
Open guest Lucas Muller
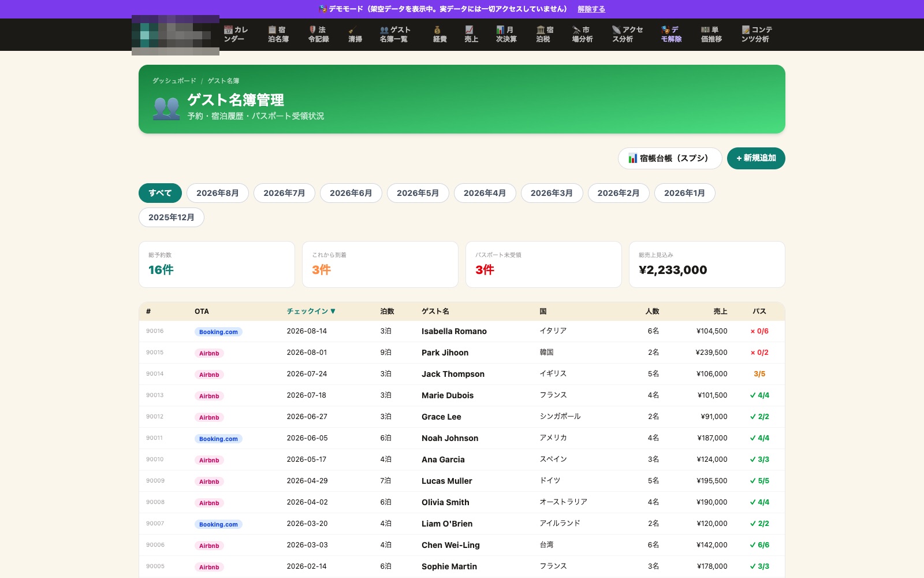point(446,481)
